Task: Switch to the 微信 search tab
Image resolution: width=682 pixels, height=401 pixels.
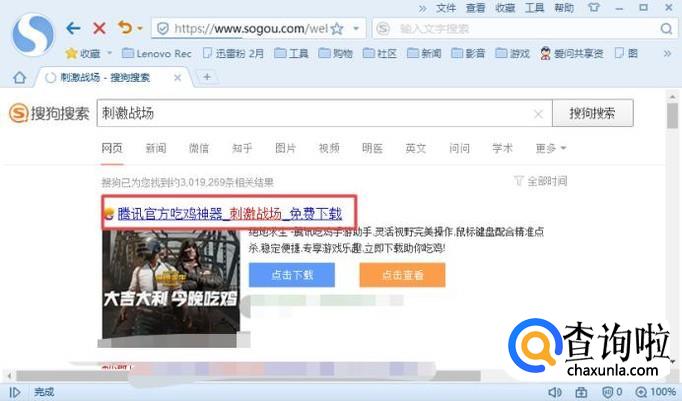Action: pyautogui.click(x=199, y=148)
